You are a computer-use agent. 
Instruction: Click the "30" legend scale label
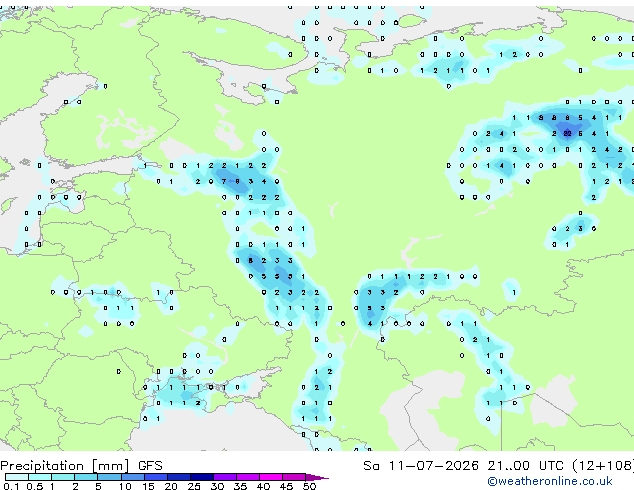pos(217,486)
